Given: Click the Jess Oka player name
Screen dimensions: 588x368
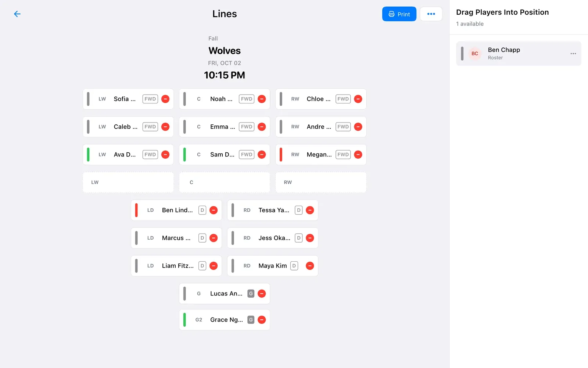Looking at the screenshot, I should click(274, 238).
